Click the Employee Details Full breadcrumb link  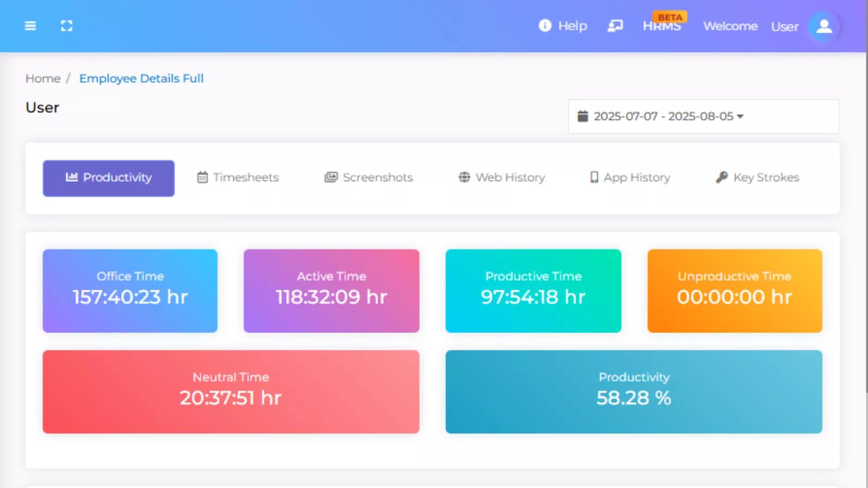click(141, 78)
